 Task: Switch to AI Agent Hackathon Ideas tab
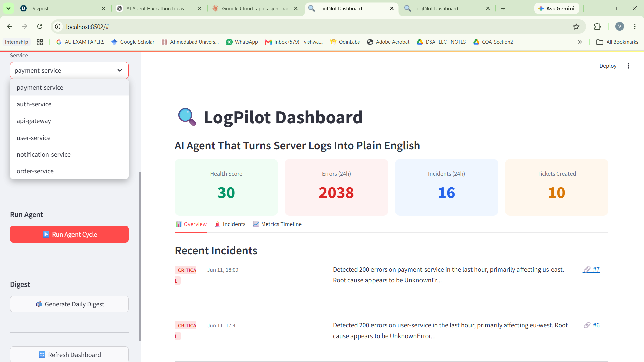pyautogui.click(x=155, y=8)
